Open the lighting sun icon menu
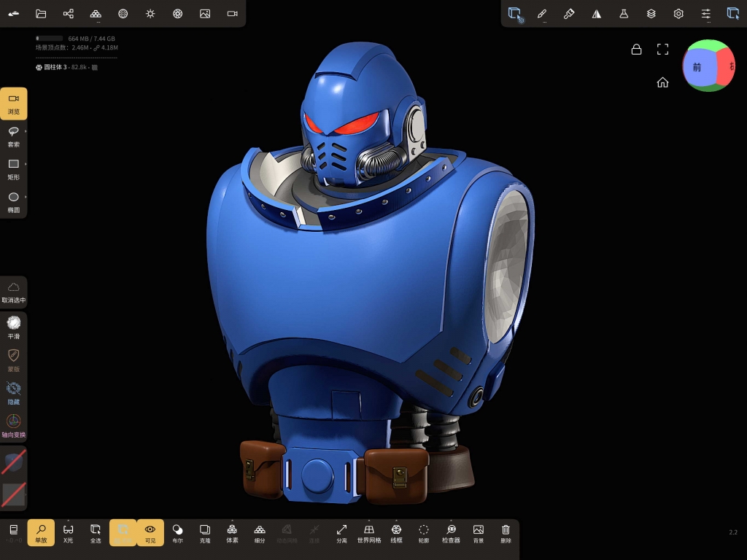This screenshot has width=747, height=560. (x=150, y=14)
